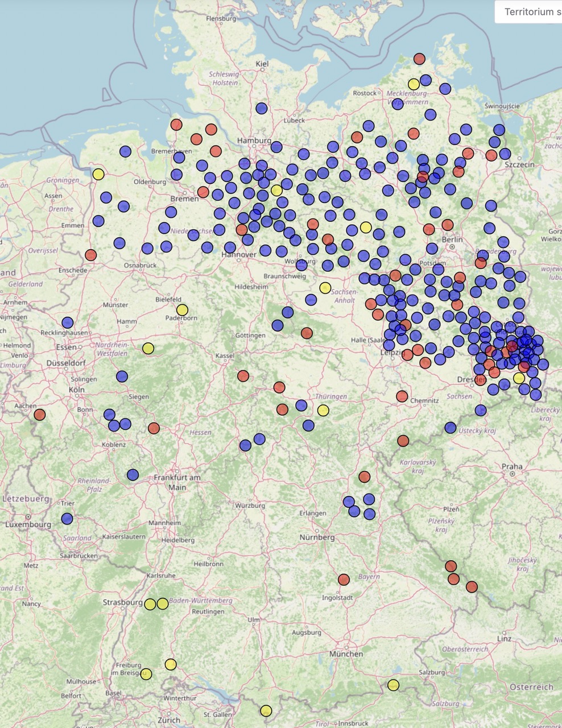Click the red marker south of Aachen
Image resolution: width=562 pixels, height=728 pixels.
click(x=39, y=415)
